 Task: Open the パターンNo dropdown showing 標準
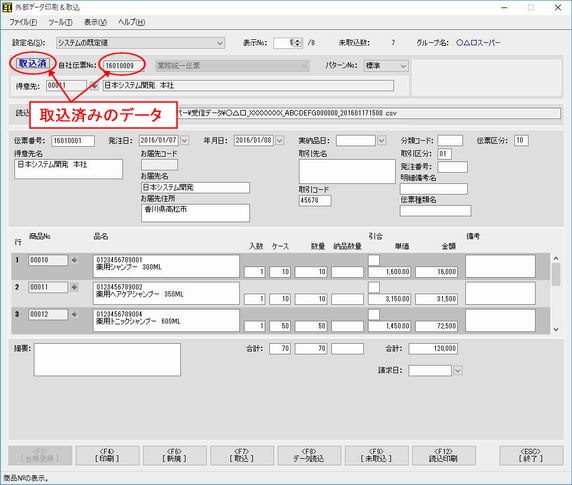(403, 66)
